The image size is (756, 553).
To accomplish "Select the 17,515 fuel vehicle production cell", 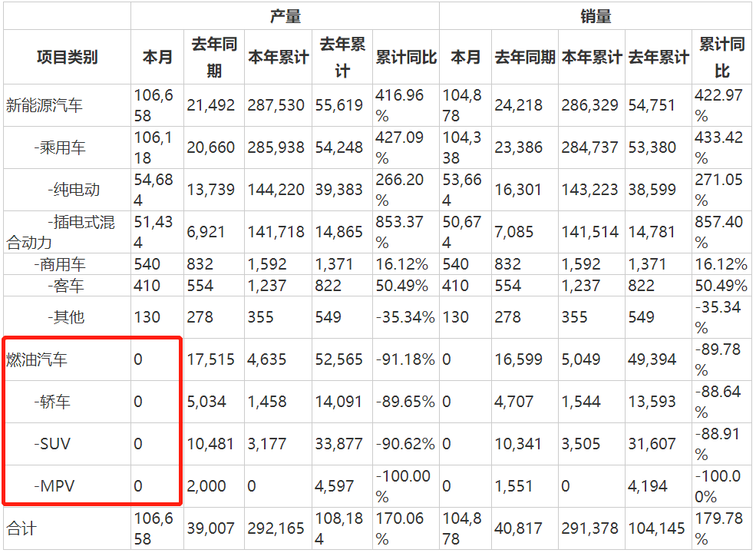I will [210, 359].
